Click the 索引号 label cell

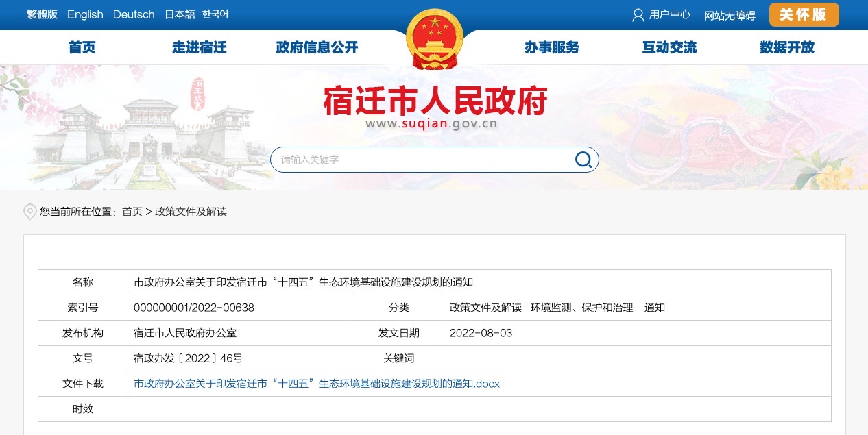[83, 308]
